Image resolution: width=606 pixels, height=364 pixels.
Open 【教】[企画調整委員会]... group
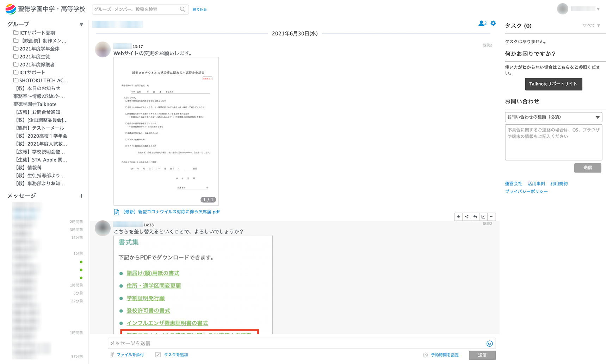click(41, 120)
